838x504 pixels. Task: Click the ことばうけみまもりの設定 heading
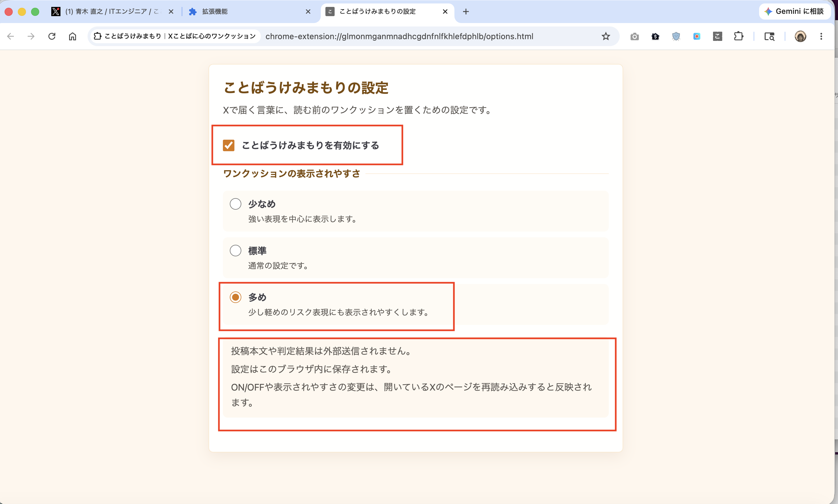pos(306,88)
